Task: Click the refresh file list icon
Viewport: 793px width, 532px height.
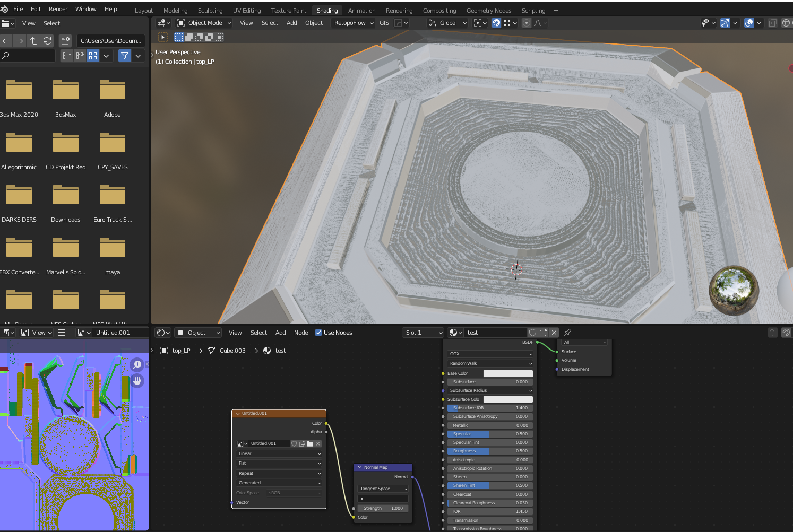Action: tap(47, 41)
